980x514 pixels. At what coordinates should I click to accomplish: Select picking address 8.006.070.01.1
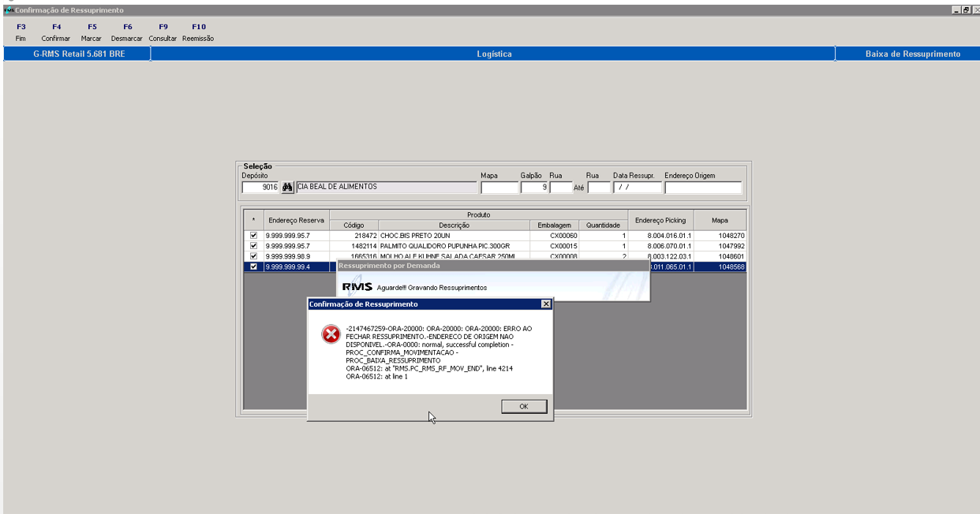point(660,246)
